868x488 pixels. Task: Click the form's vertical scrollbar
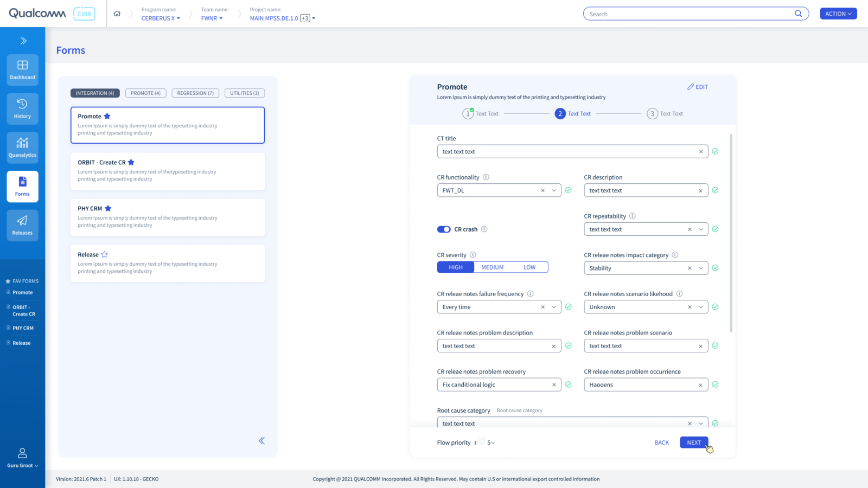tap(731, 233)
